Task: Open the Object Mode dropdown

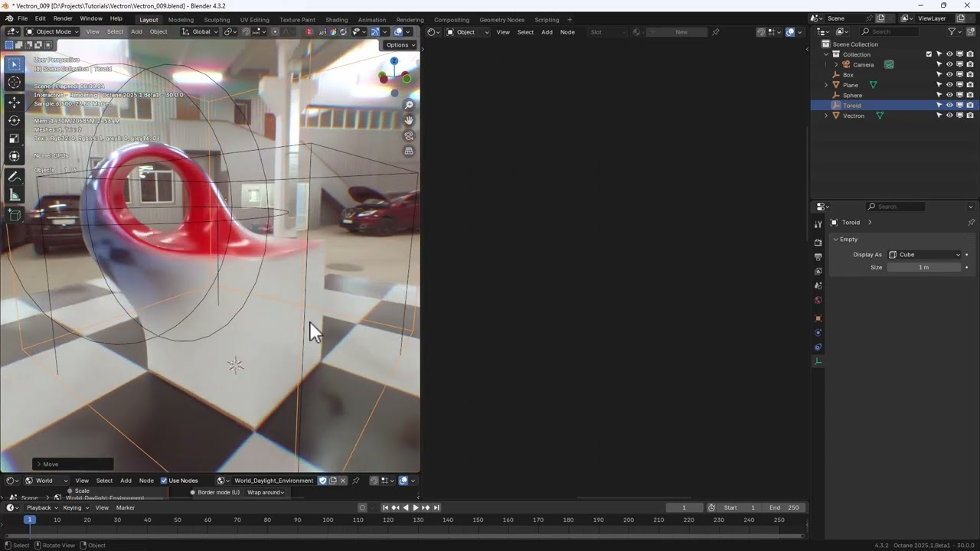Action: point(52,31)
